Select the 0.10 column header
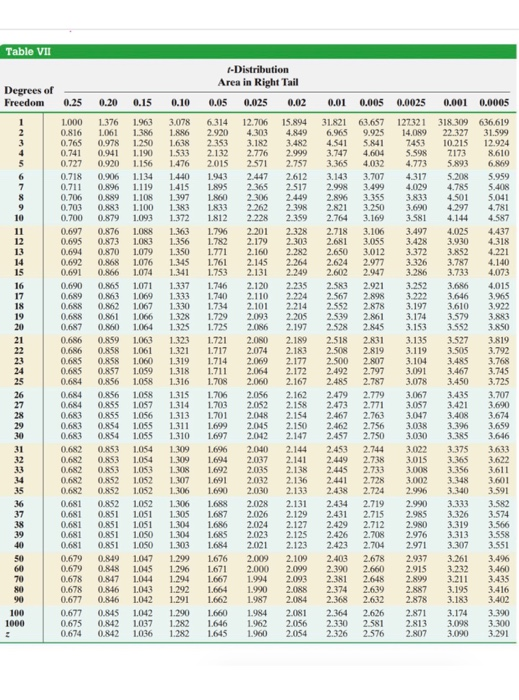Viewport: 519px width, 700px height. point(180,103)
